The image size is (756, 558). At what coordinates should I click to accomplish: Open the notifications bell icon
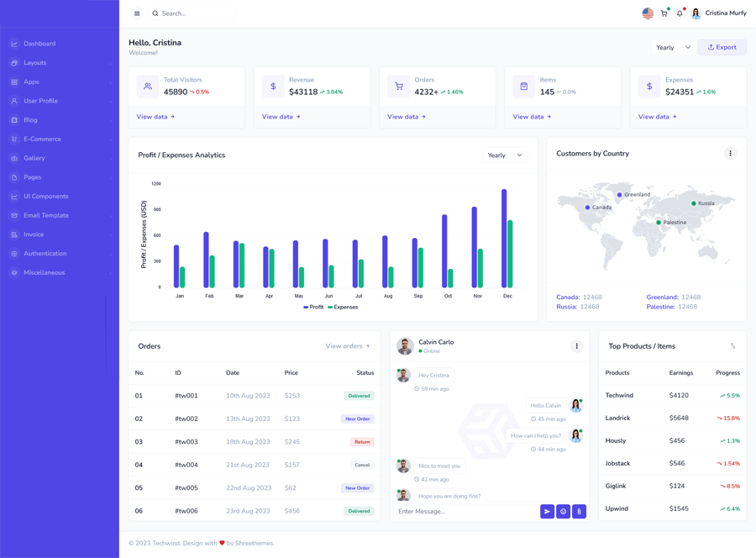[680, 13]
